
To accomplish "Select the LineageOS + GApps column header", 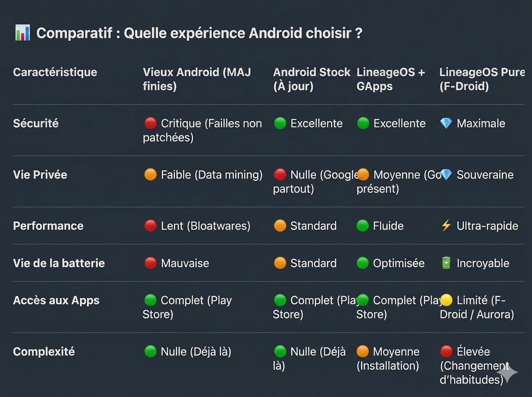I will 391,79.
